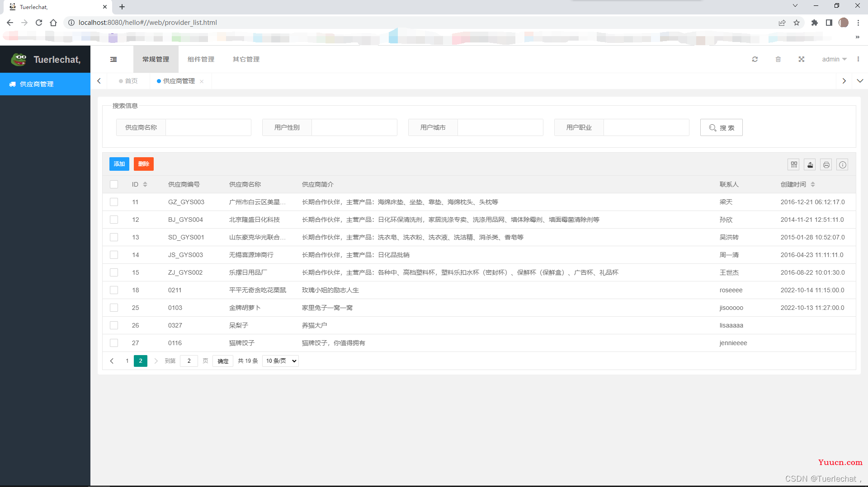Open the 10 条/页 page size dropdown

[280, 361]
